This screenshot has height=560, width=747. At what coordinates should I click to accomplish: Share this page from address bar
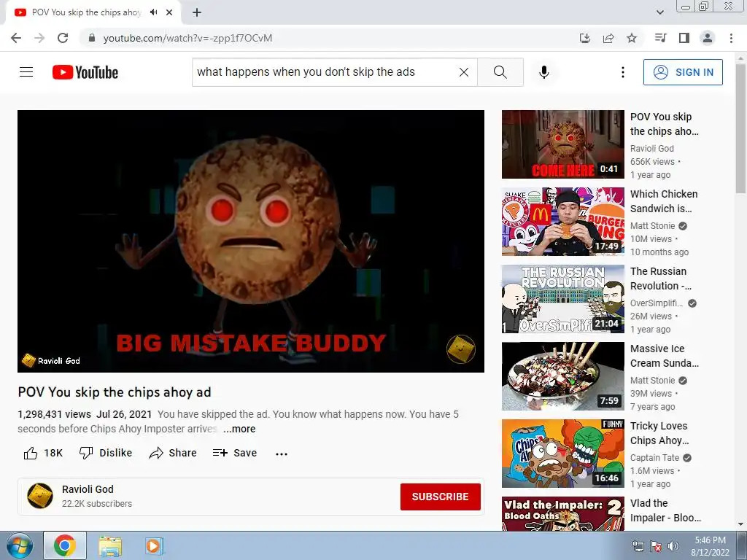click(x=608, y=38)
